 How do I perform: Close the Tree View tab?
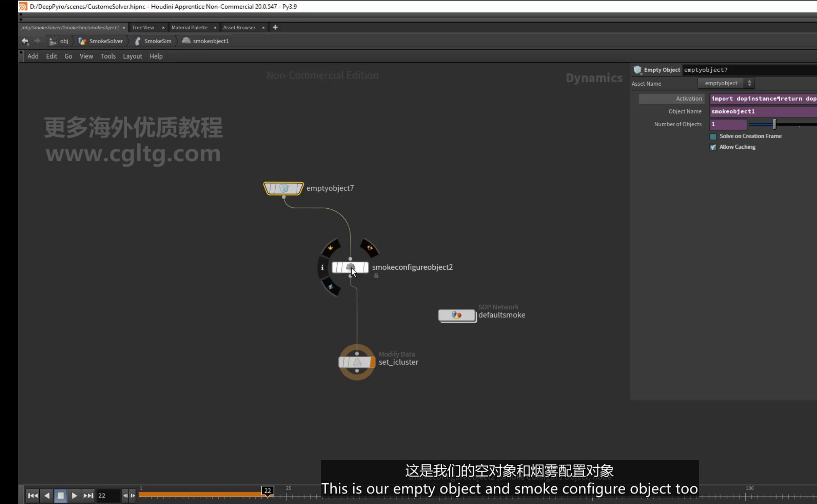(163, 28)
